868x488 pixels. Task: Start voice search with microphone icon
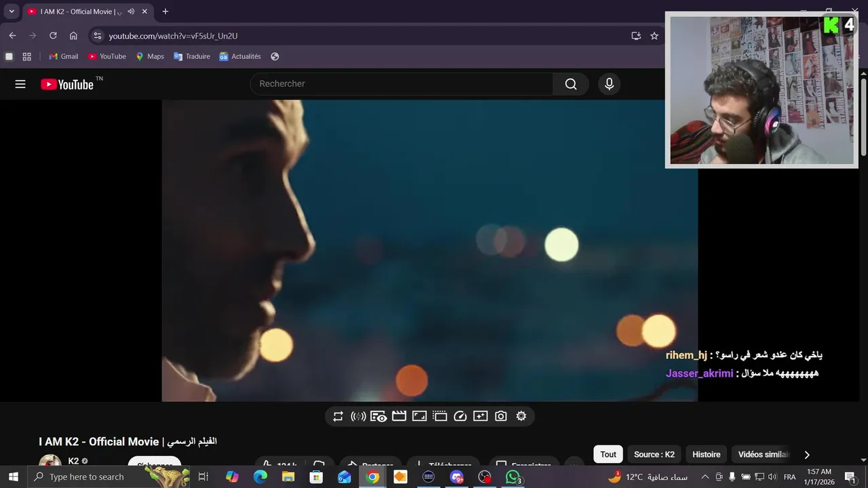point(609,84)
